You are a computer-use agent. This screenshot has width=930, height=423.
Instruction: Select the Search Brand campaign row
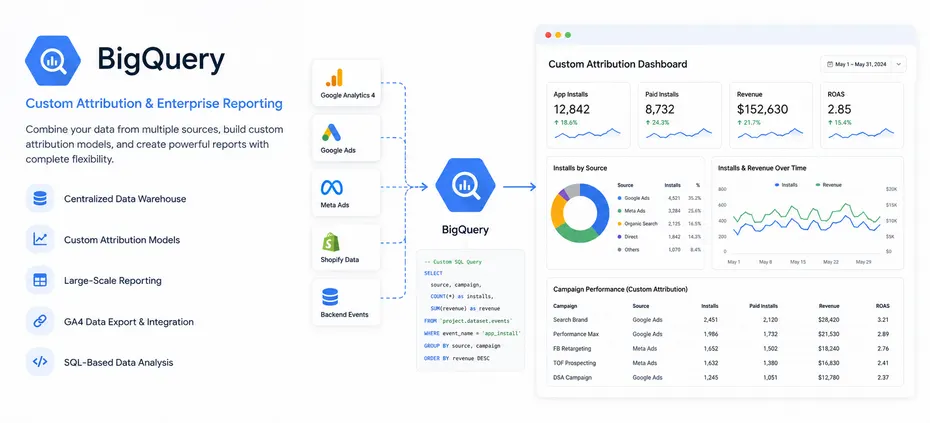(x=725, y=320)
